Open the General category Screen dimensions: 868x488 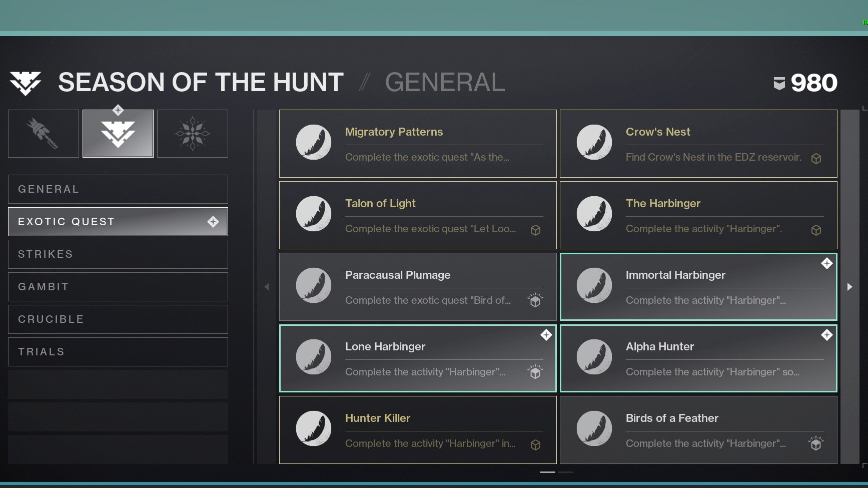[118, 189]
